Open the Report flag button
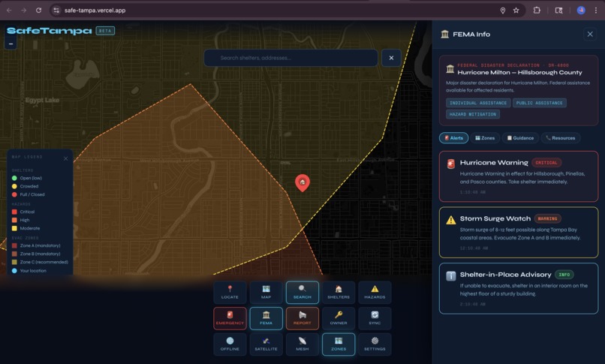 [x=302, y=318]
